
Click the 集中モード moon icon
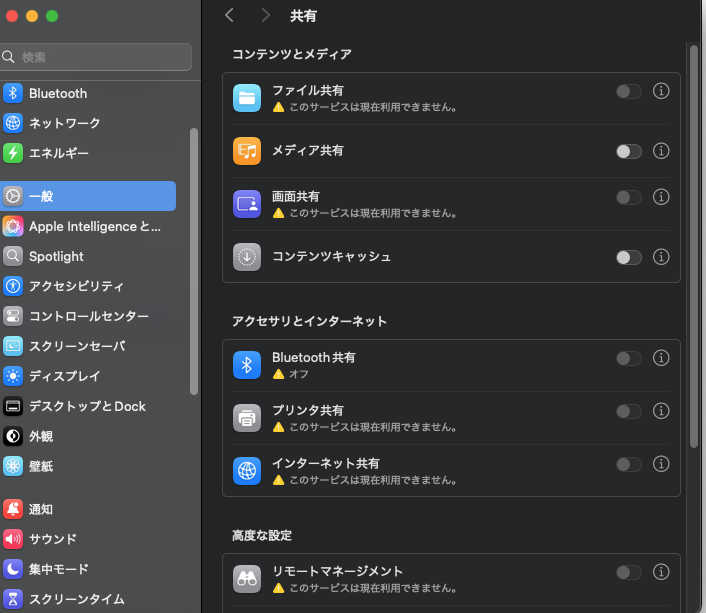point(13,569)
